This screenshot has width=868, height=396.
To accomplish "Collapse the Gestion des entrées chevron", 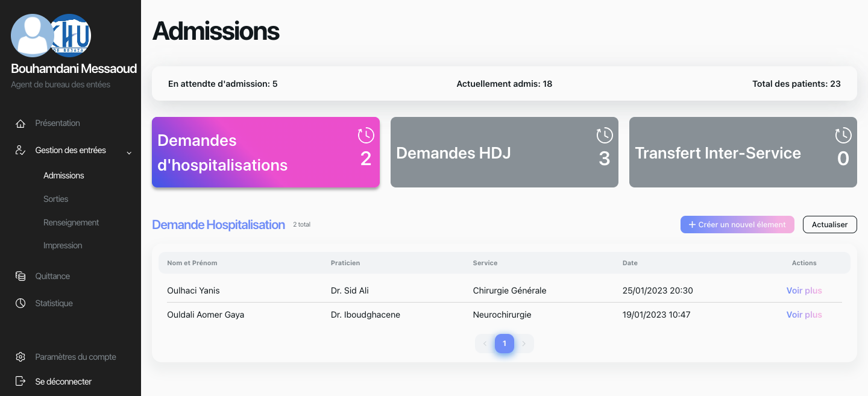I will point(129,152).
